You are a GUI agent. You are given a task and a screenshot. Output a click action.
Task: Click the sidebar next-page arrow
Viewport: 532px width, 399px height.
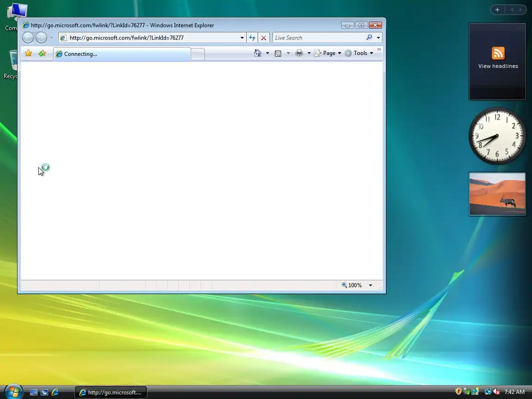[520, 10]
